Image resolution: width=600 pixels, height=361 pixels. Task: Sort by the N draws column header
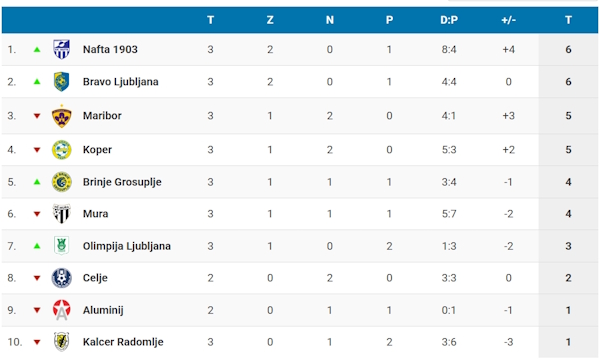click(x=330, y=20)
